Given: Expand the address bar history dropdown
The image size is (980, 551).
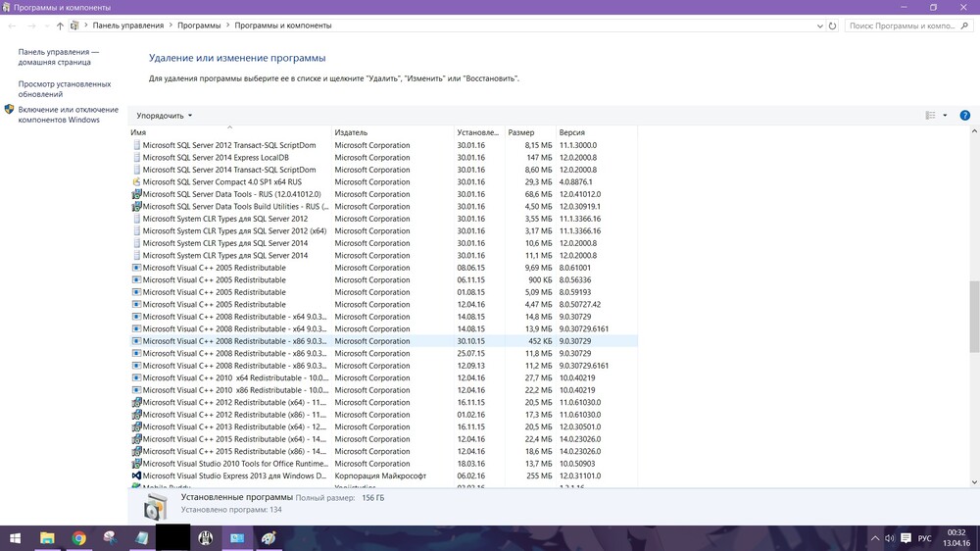Looking at the screenshot, I should pyautogui.click(x=819, y=25).
